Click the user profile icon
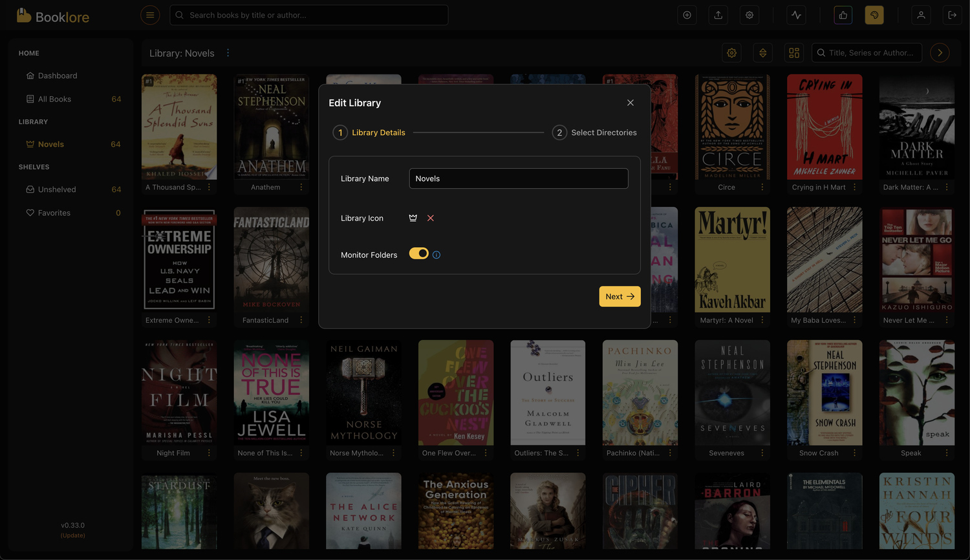The image size is (970, 560). [x=921, y=15]
